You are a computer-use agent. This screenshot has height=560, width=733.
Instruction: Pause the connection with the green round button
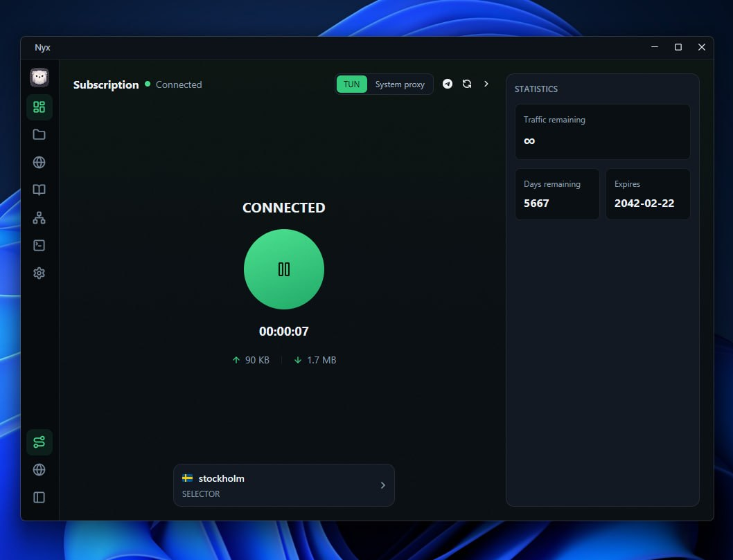coord(284,269)
